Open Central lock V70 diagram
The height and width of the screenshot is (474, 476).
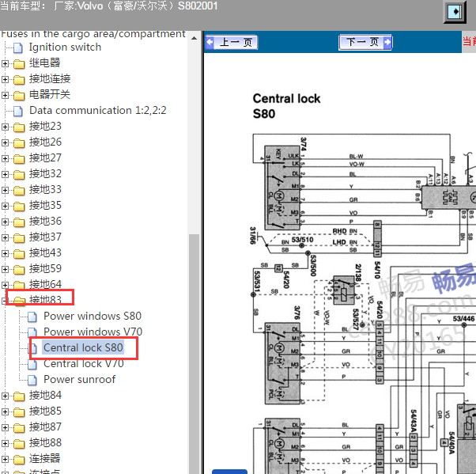pos(84,363)
